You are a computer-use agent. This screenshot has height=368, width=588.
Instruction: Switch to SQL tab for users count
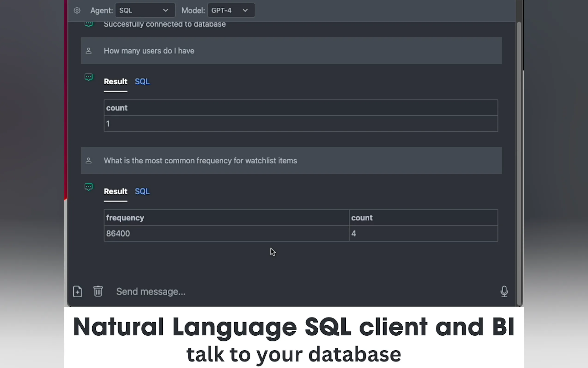tap(142, 82)
